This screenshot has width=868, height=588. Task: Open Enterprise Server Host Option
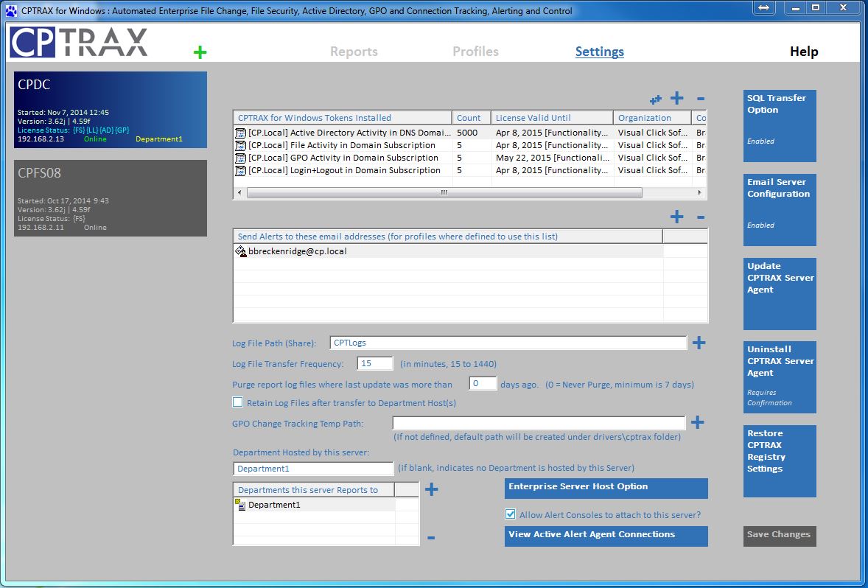click(606, 489)
